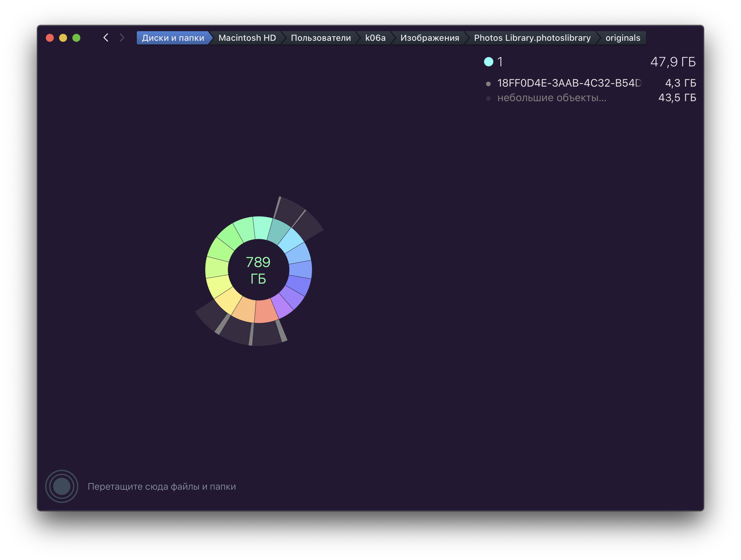Select the orange sunburst chart segment

pos(244,309)
